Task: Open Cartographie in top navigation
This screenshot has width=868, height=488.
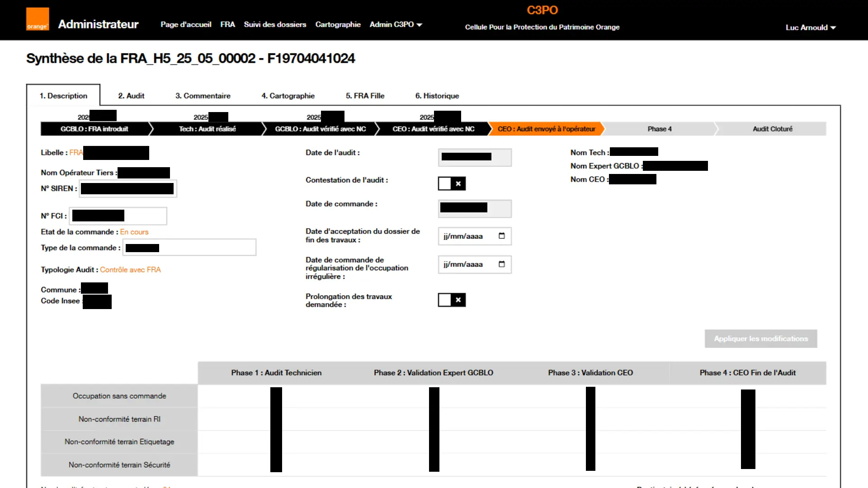Action: (x=338, y=24)
